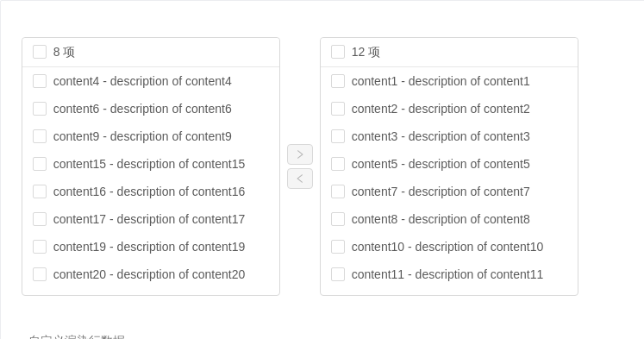Screen dimensions: 644x339
Task: Select the content17 checkbox
Action: [40, 218]
